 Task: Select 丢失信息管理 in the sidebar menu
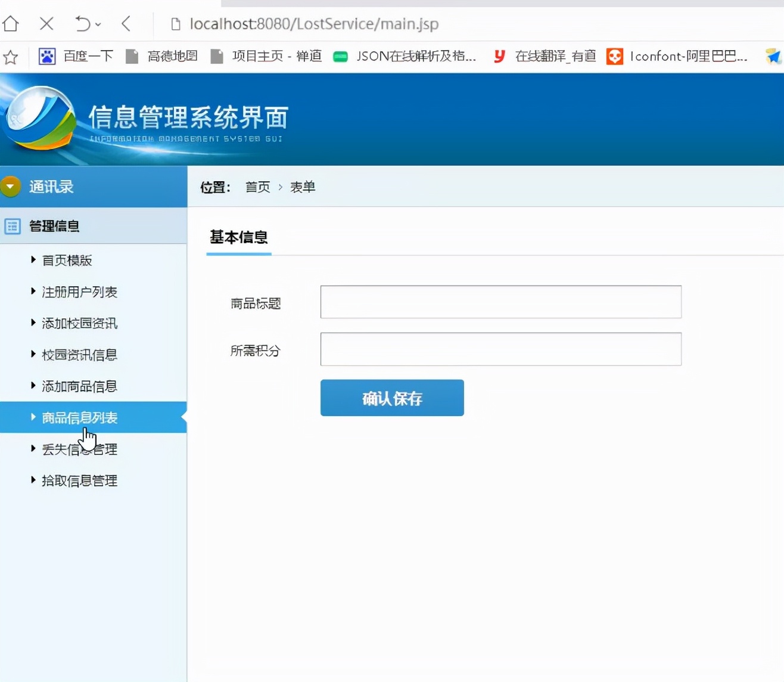click(79, 449)
